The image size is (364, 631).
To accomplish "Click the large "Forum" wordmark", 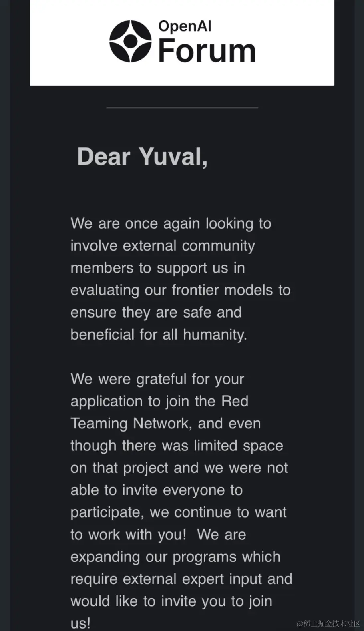I will pyautogui.click(x=207, y=51).
